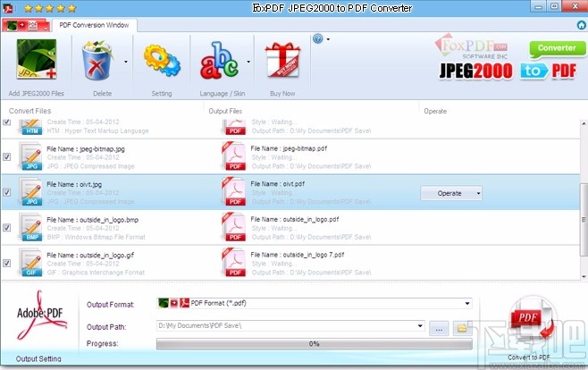Click the jpeg-bitmap.jpg JPG file icon
Image resolution: width=588 pixels, height=370 pixels.
[30, 156]
